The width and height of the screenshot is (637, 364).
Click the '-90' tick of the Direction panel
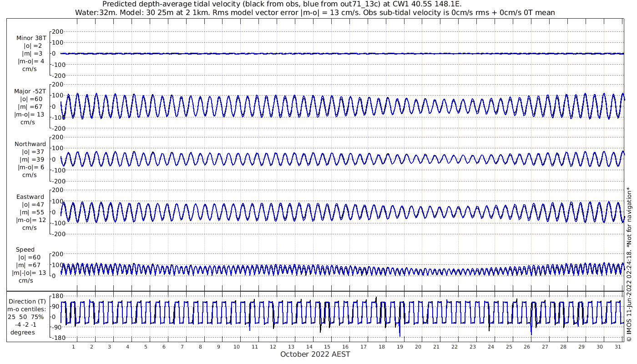[x=56, y=328]
